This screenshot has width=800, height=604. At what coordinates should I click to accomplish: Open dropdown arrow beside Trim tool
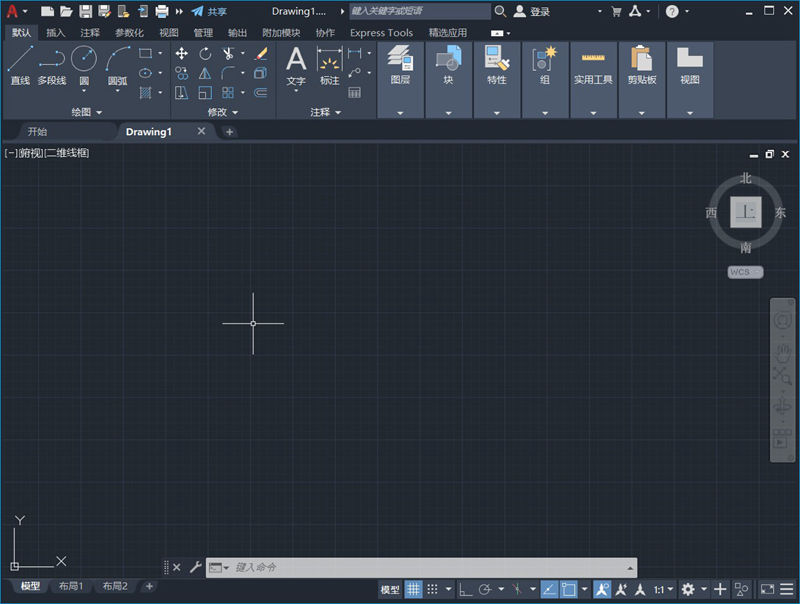pyautogui.click(x=243, y=53)
